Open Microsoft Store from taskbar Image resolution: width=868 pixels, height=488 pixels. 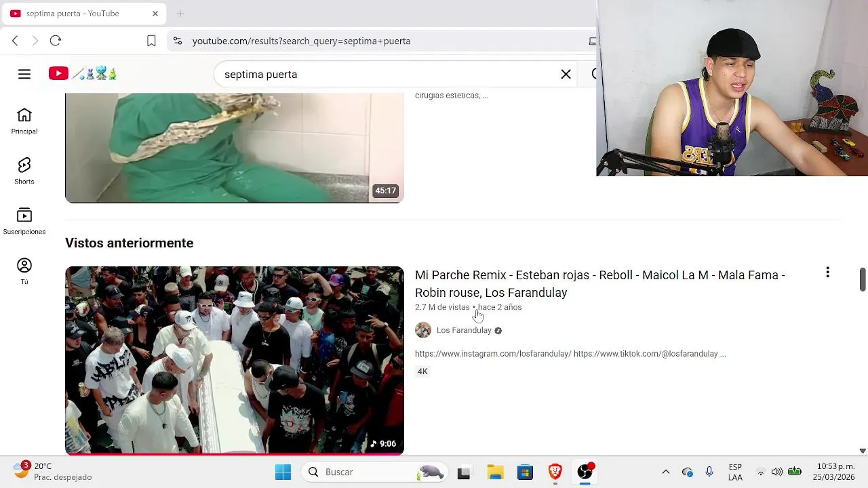click(526, 472)
